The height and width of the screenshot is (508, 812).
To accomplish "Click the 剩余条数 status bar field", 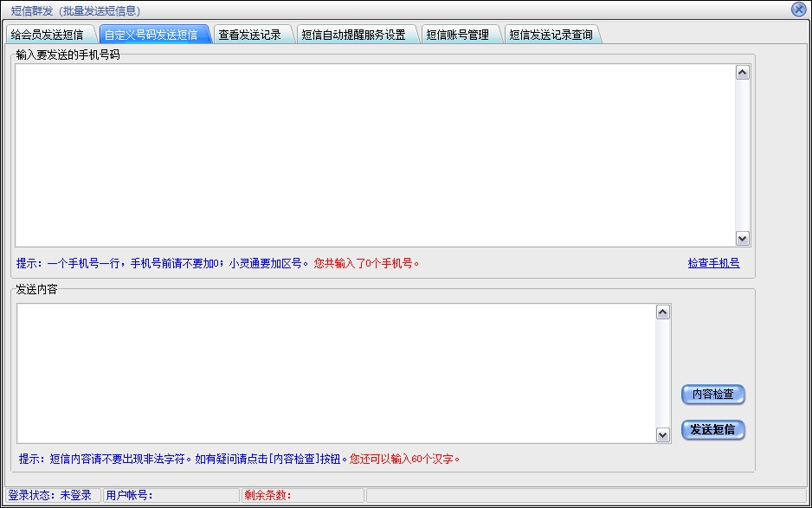I will point(301,496).
